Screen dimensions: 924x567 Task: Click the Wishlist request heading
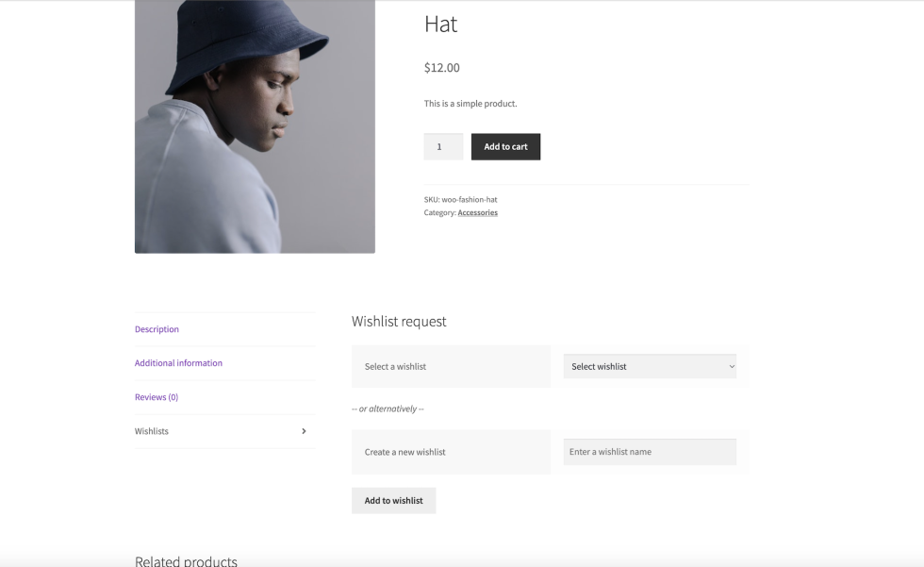[399, 322]
